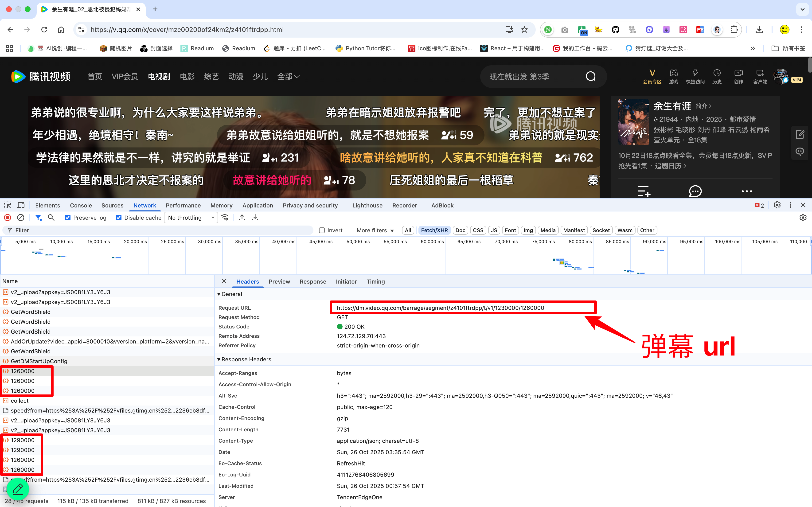The width and height of the screenshot is (812, 507).
Task: Select the GetDMStartUpConfig request
Action: (107, 361)
